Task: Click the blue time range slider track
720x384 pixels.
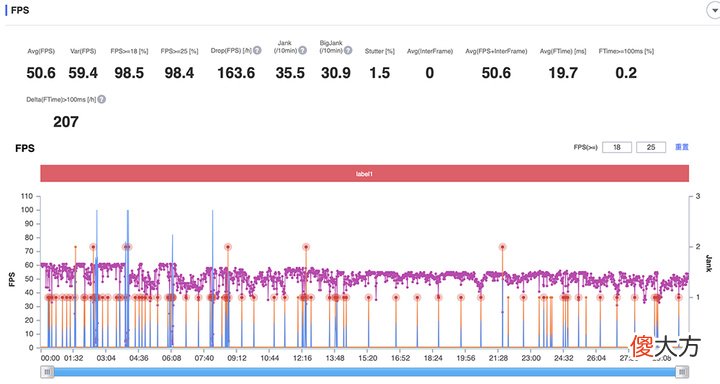Action: (x=364, y=372)
